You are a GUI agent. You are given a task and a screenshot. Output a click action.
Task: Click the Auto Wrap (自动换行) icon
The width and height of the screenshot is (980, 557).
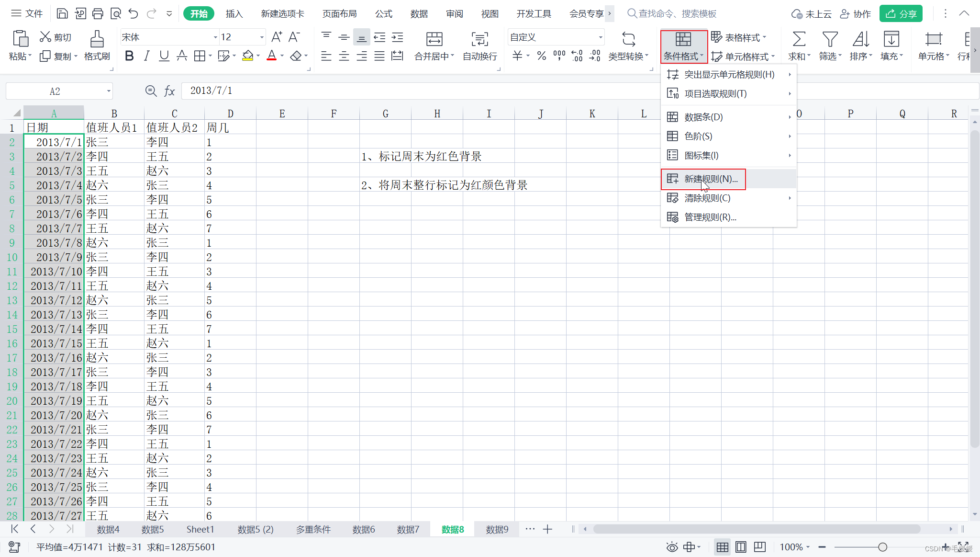pos(479,39)
